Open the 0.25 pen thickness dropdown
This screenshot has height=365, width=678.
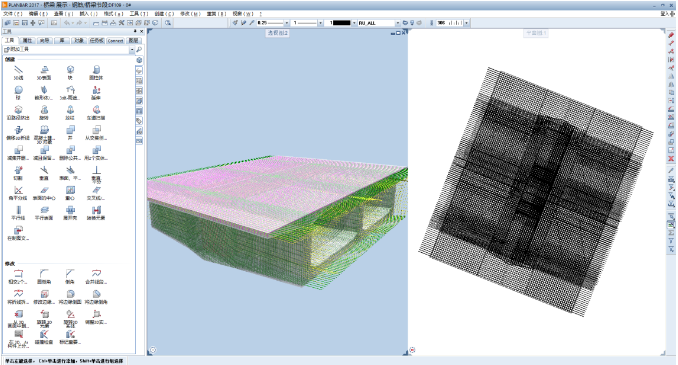(x=286, y=22)
